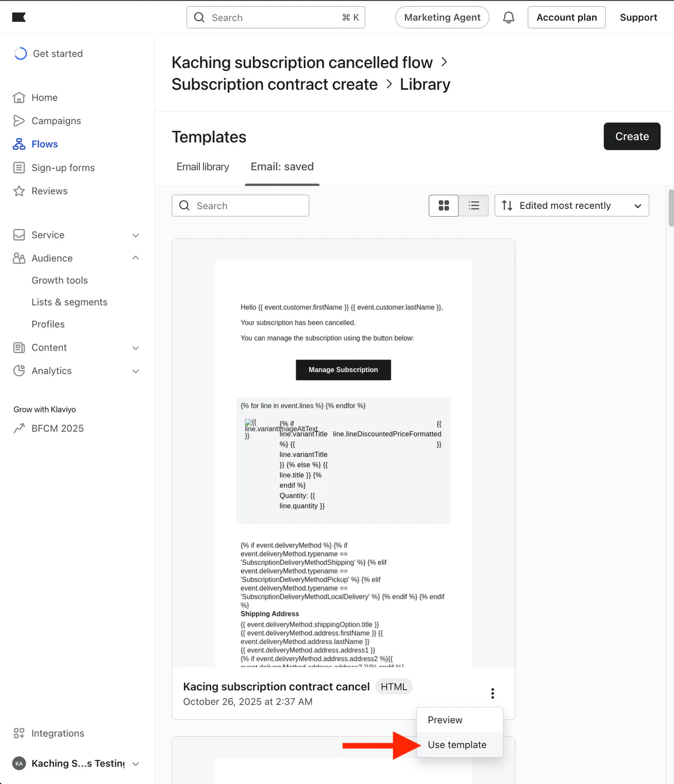Choose Preview from the context menu
Image resolution: width=674 pixels, height=784 pixels.
coord(459,720)
